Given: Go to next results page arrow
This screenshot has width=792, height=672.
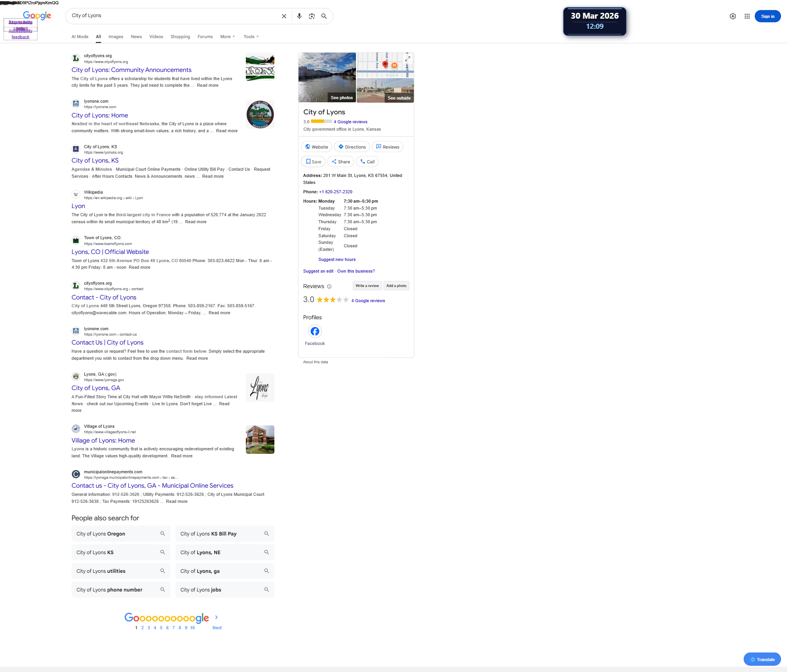Looking at the screenshot, I should pyautogui.click(x=217, y=617).
